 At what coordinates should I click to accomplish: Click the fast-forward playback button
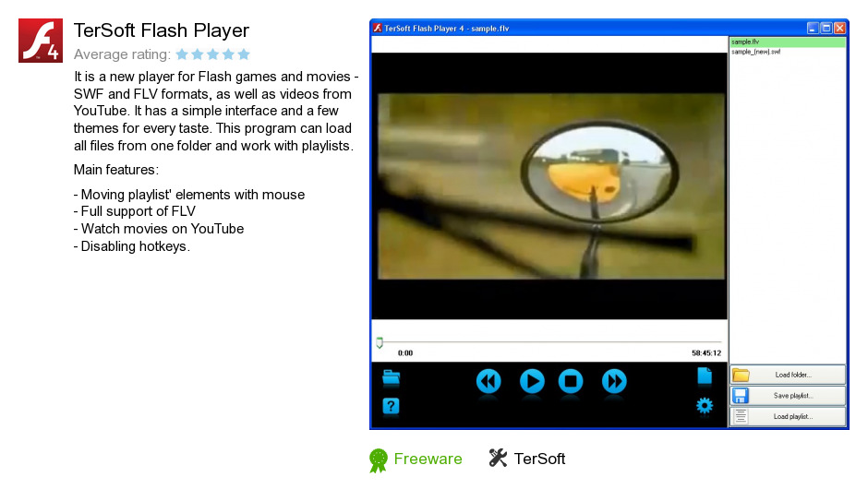pyautogui.click(x=614, y=381)
